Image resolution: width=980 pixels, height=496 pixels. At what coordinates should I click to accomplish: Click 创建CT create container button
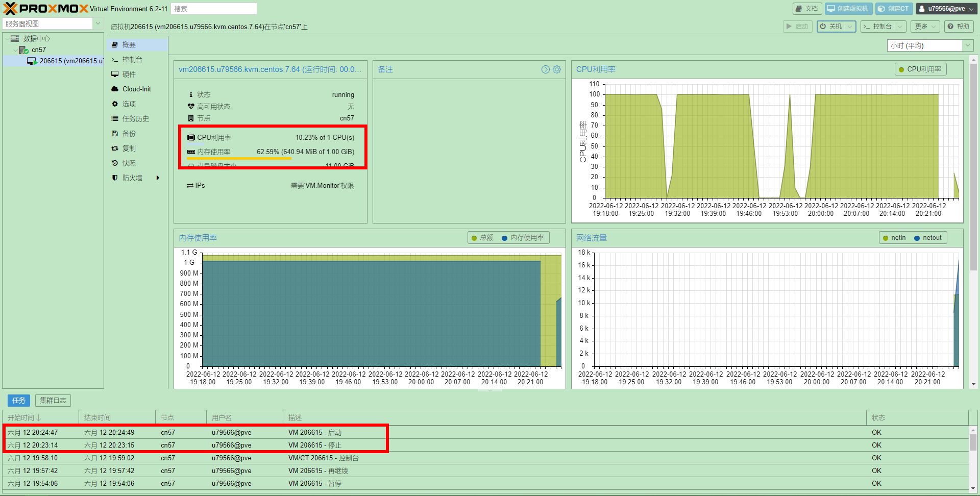894,9
